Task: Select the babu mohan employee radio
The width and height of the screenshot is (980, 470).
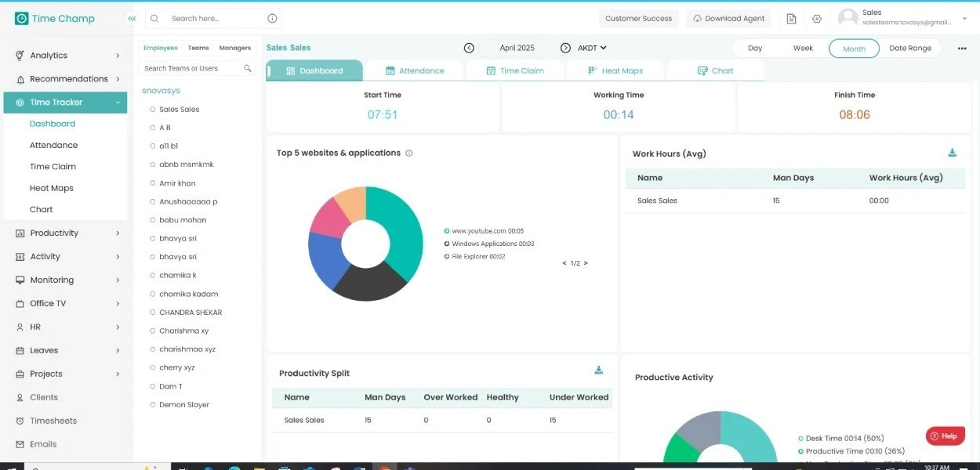Action: pyautogui.click(x=153, y=220)
